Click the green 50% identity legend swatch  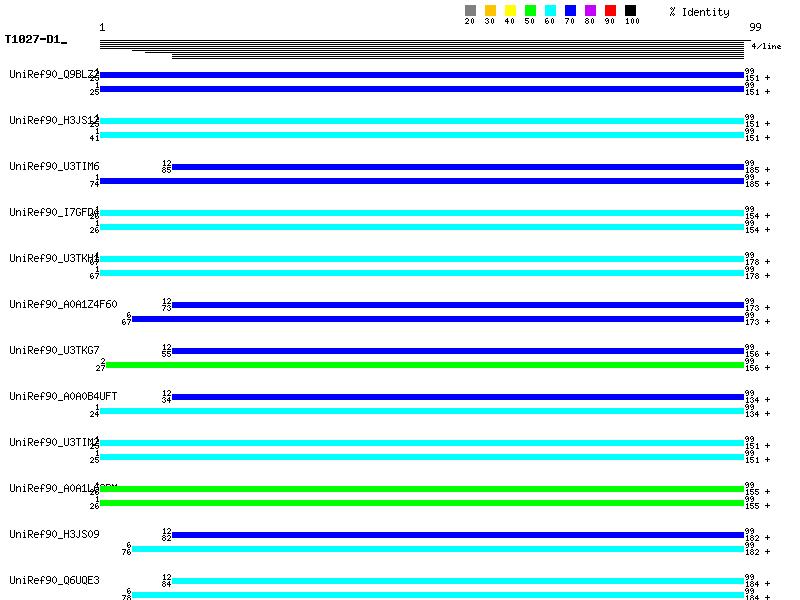click(x=530, y=11)
